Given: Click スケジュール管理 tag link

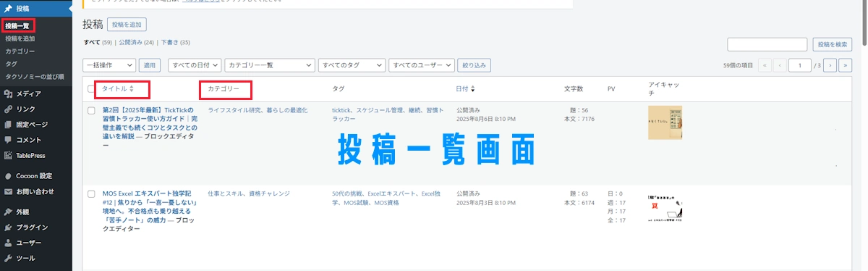Looking at the screenshot, I should click(x=379, y=110).
